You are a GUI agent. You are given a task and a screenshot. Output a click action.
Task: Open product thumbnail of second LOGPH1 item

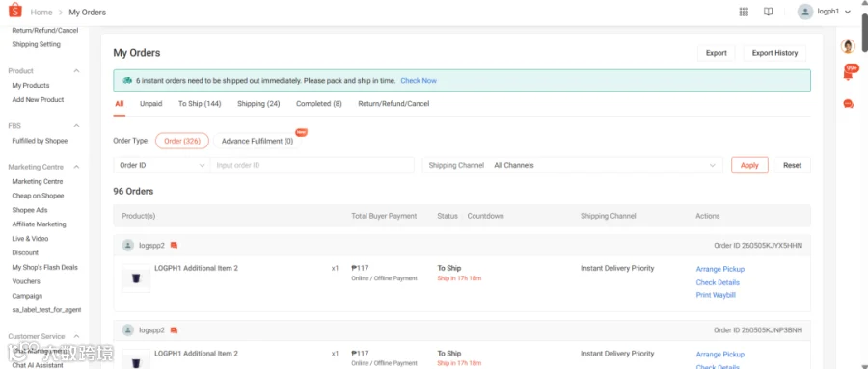136,359
